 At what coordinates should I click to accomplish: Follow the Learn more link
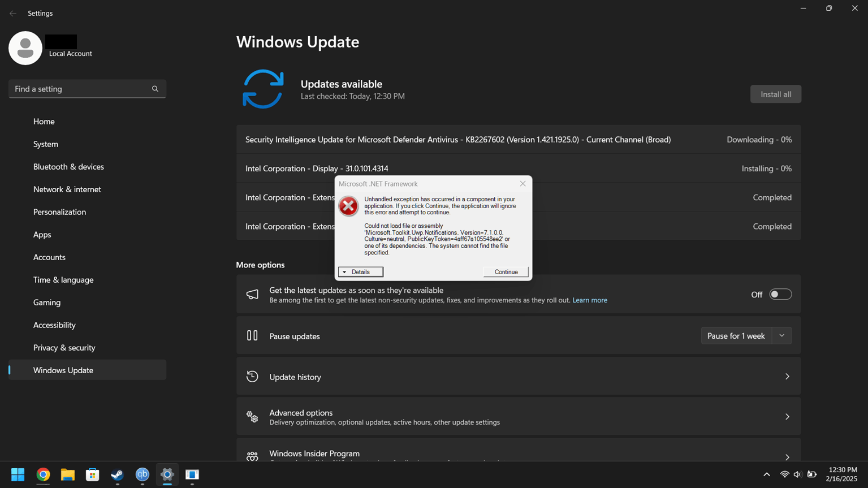click(x=590, y=300)
